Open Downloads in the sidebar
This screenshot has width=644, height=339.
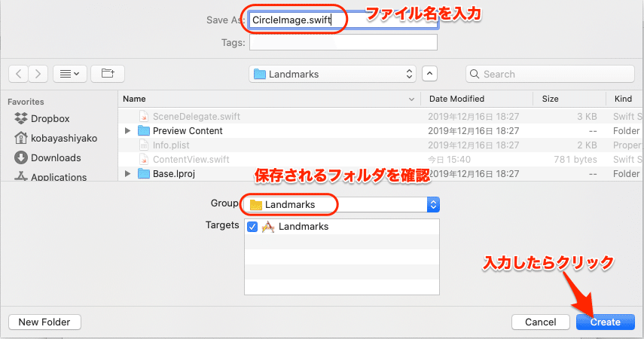tap(47, 157)
